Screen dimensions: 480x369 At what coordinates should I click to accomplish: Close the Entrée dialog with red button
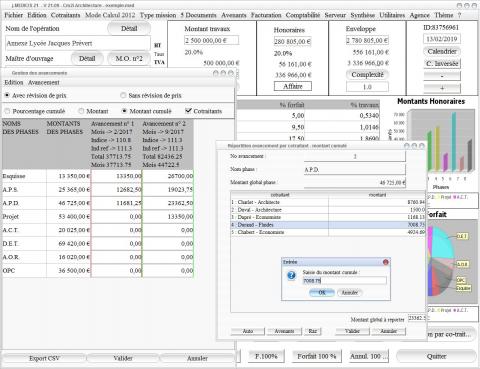pos(386,262)
